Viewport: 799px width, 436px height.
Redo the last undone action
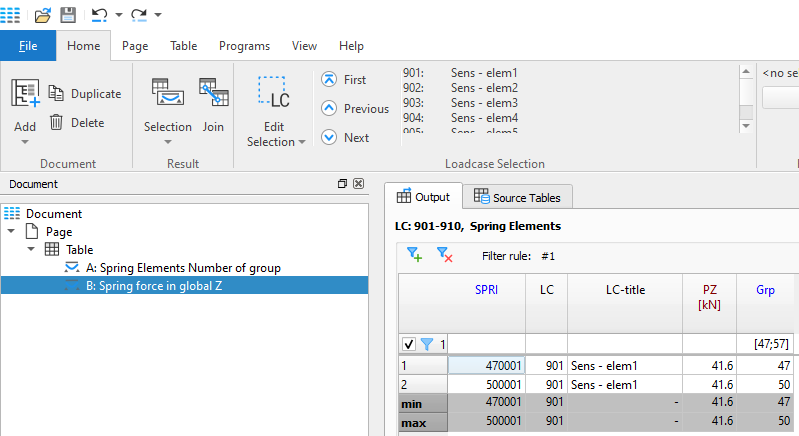pyautogui.click(x=139, y=15)
